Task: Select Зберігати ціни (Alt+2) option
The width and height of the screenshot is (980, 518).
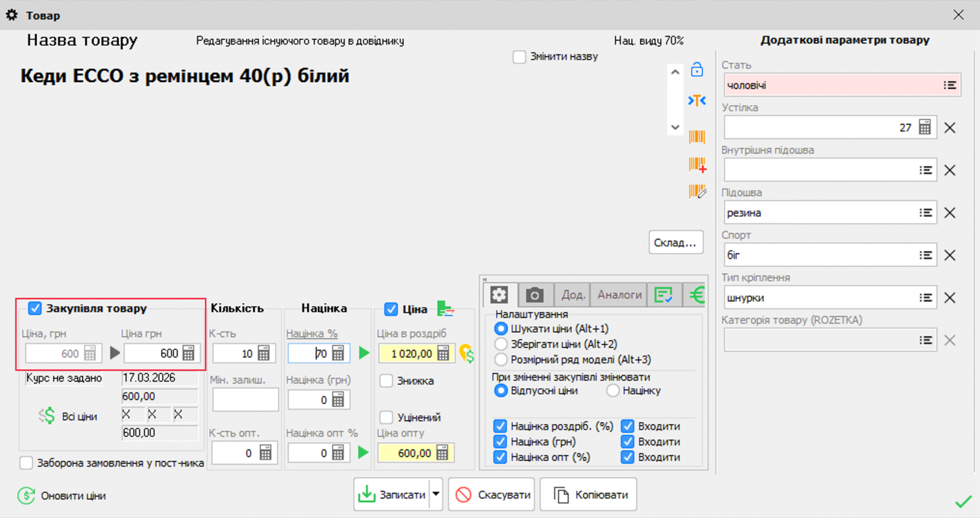Action: [x=501, y=344]
